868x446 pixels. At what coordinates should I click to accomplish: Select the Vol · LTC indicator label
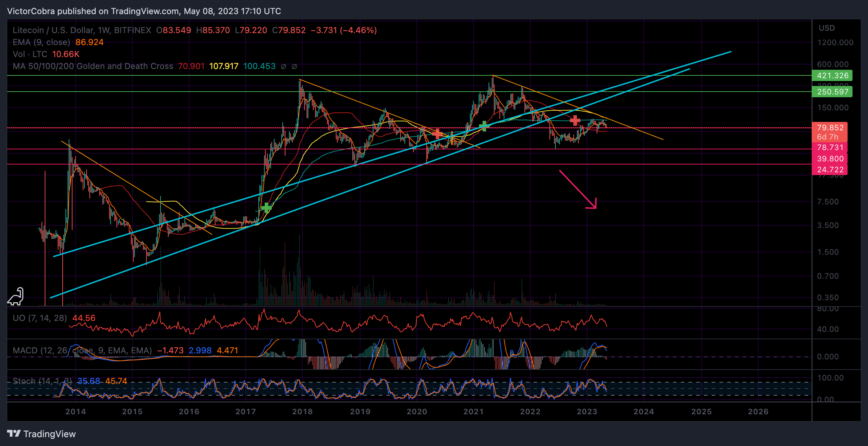30,54
